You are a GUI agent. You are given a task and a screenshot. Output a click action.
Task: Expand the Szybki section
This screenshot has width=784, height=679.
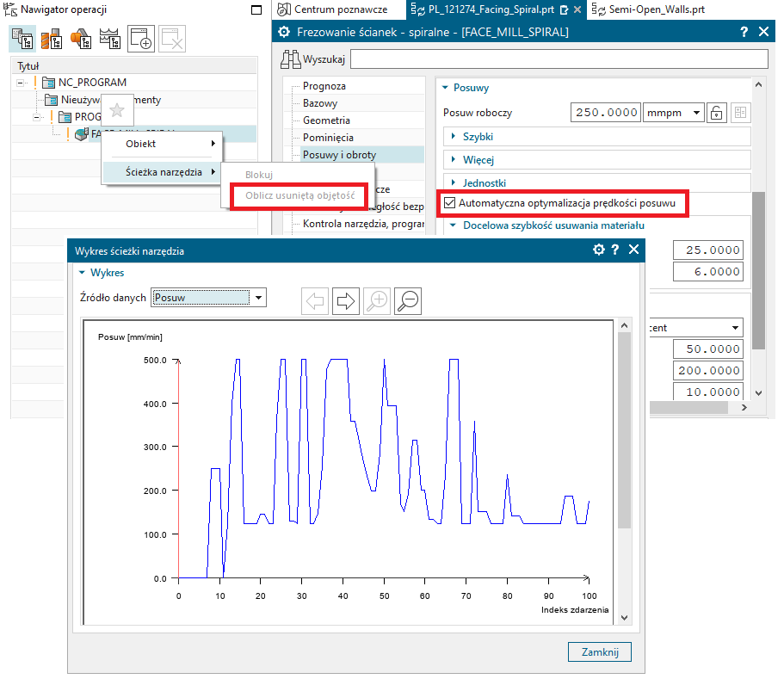(x=453, y=136)
